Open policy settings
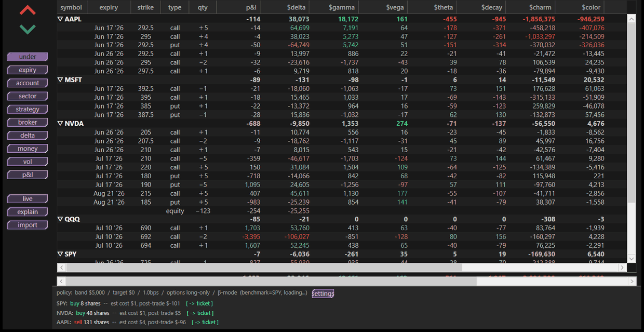 coord(323,294)
